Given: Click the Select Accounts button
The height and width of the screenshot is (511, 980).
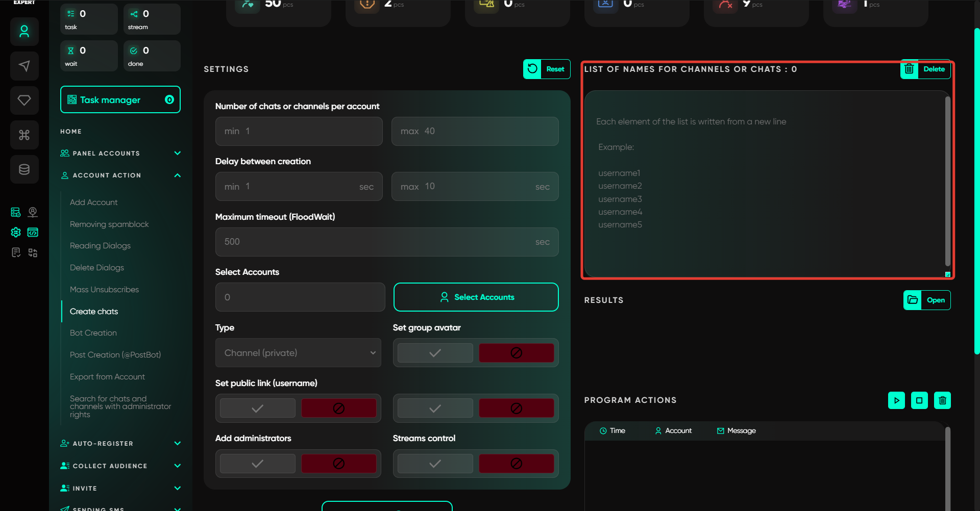Looking at the screenshot, I should 476,297.
